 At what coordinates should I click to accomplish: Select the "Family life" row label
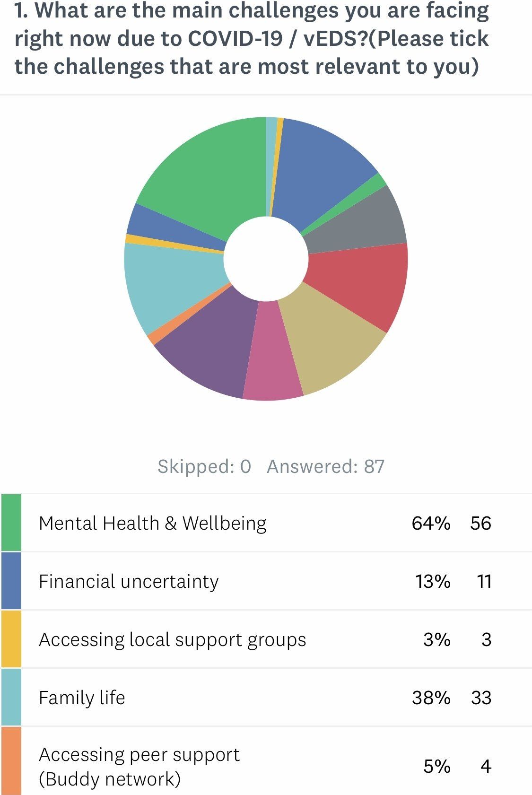point(82,698)
